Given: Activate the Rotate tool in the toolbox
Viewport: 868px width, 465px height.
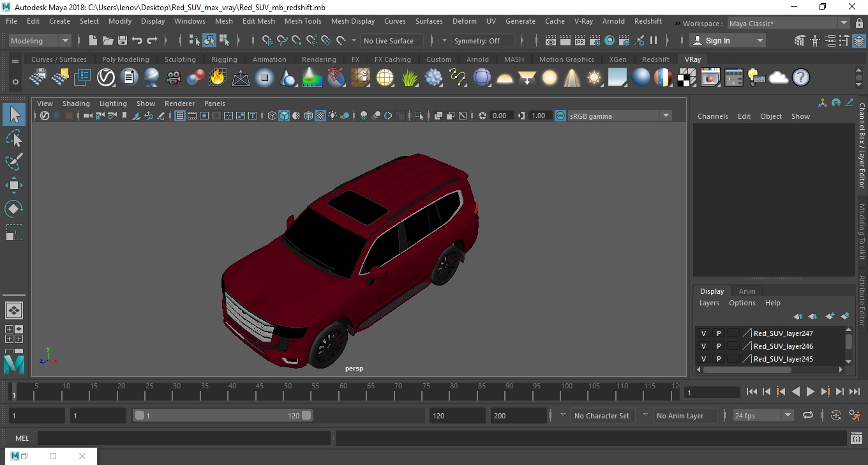Looking at the screenshot, I should (14, 209).
